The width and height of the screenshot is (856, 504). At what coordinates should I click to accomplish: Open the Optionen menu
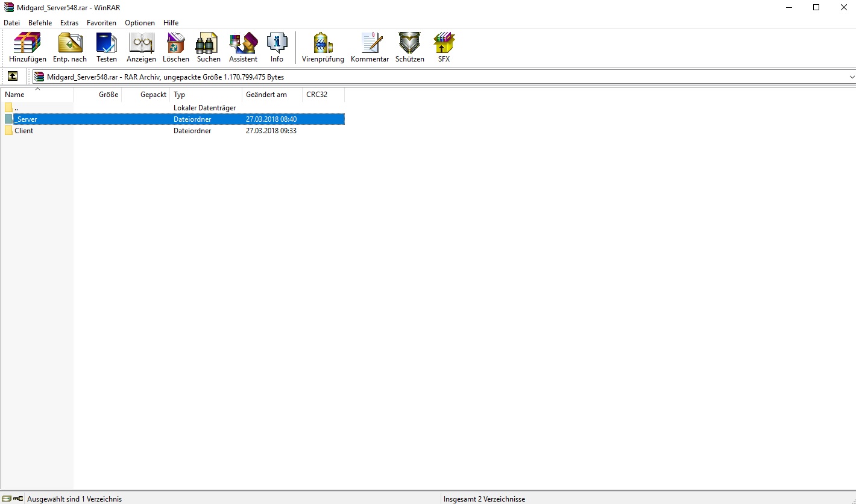point(140,22)
